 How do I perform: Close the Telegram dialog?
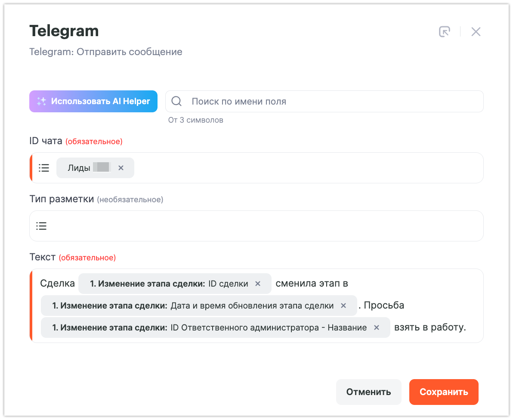[476, 31]
